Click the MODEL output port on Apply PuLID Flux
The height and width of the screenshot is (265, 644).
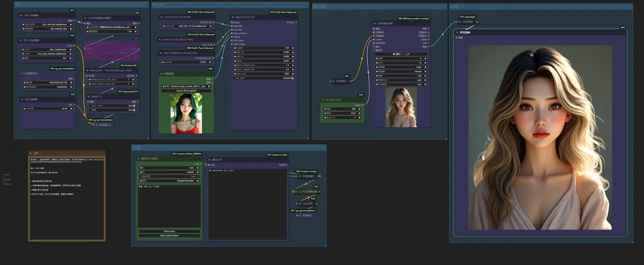297,22
